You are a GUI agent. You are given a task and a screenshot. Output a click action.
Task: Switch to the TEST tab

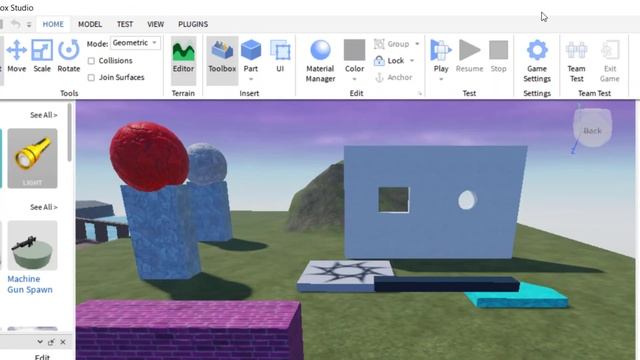[125, 24]
